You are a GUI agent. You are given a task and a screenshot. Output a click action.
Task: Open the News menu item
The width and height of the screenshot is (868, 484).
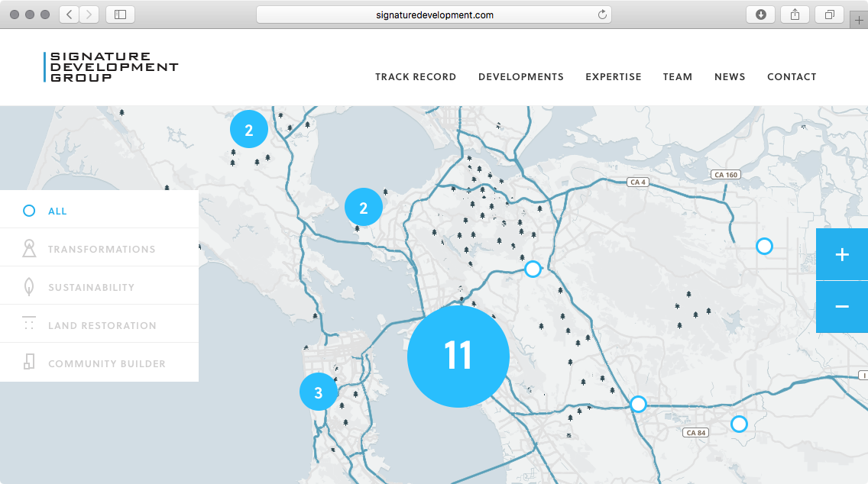(x=730, y=77)
